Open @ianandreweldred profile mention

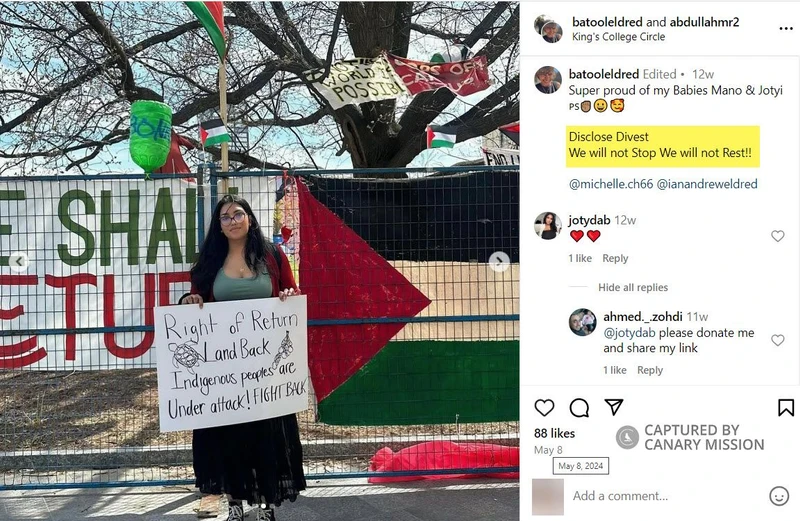(707, 184)
